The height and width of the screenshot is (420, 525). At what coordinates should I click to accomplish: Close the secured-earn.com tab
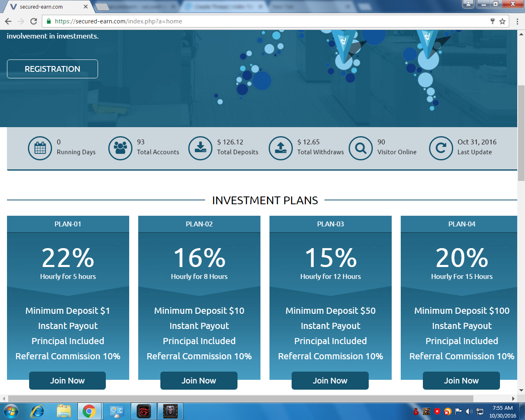point(85,7)
